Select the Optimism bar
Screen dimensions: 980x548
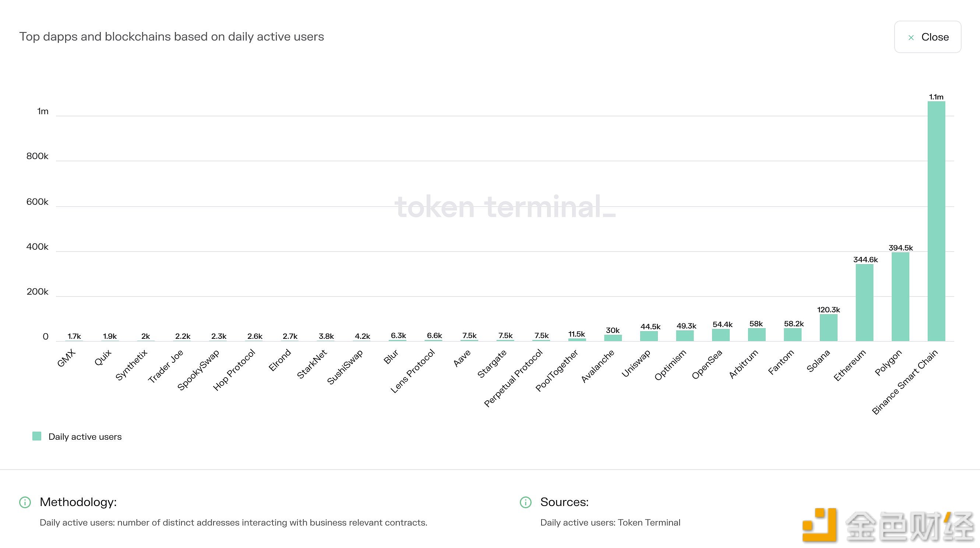[684, 336]
